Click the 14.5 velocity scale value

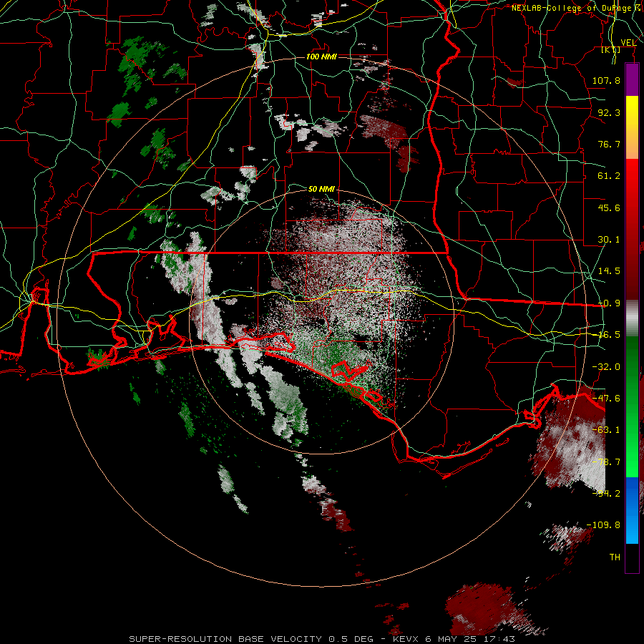(x=609, y=271)
